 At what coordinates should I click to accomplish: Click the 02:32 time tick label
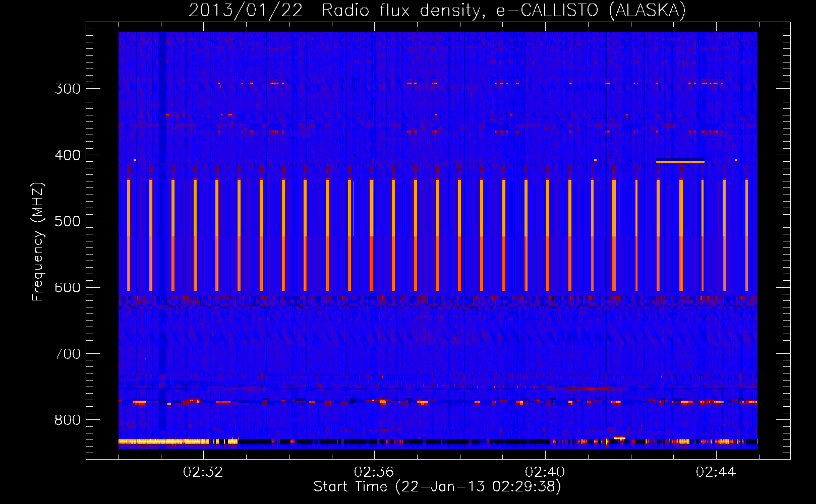pyautogui.click(x=203, y=472)
